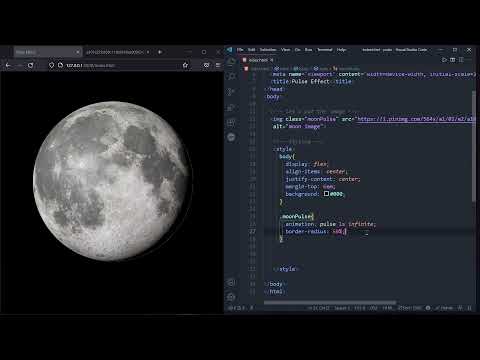480x360 pixels.
Task: Open the Accounts icon in the activity bar
Action: click(x=231, y=283)
